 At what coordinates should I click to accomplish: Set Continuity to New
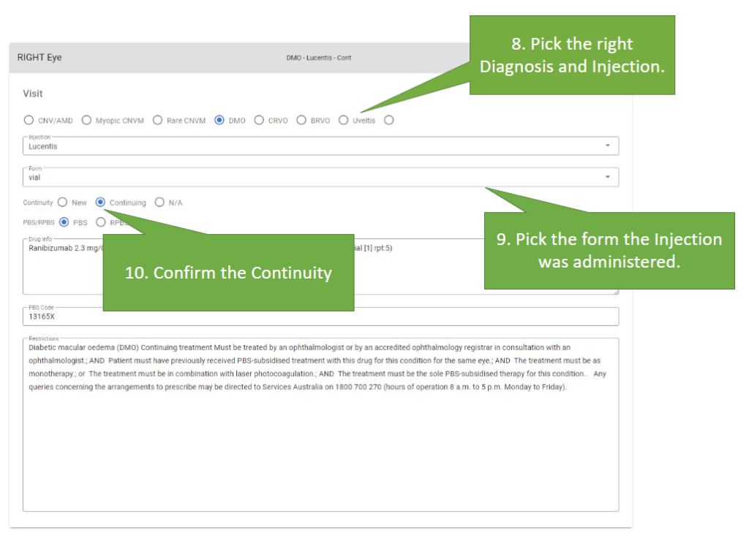tap(63, 203)
